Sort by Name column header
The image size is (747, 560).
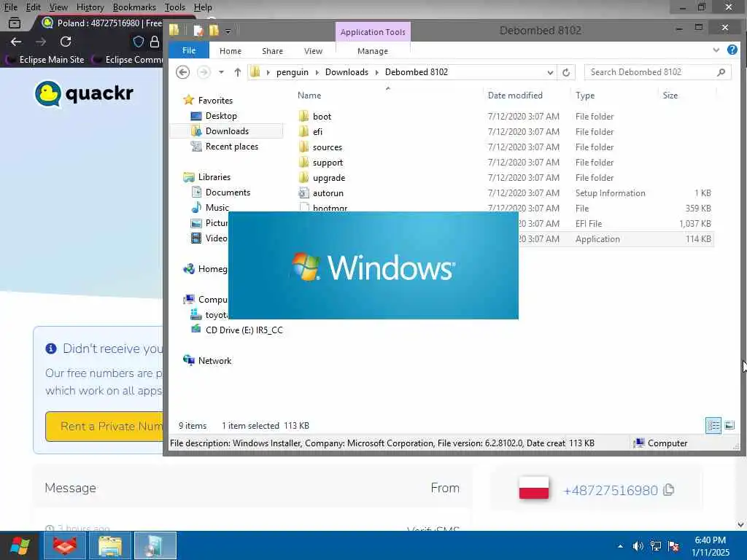309,96
